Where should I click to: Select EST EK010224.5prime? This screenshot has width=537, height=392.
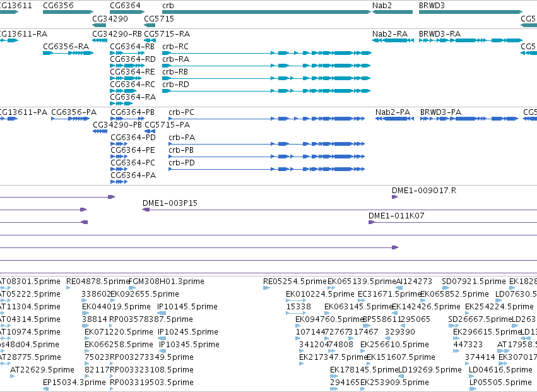[x=320, y=294]
